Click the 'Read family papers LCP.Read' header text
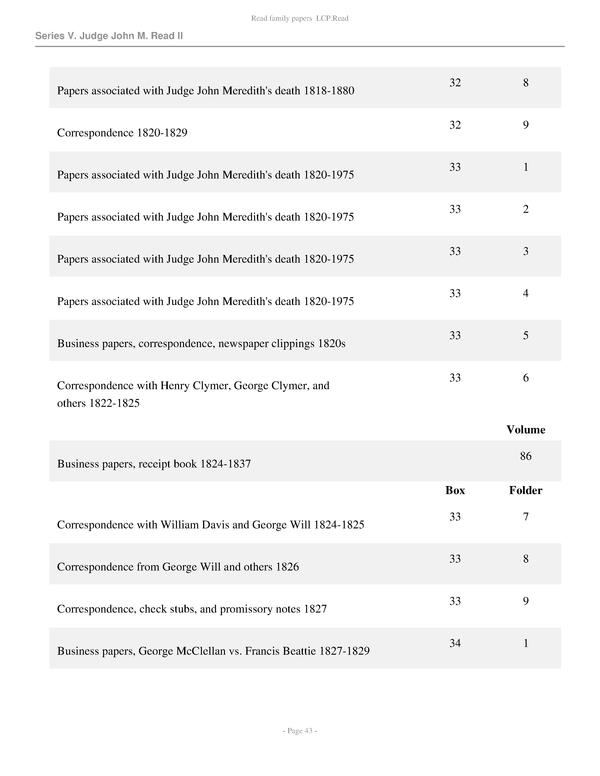 [300, 19]
